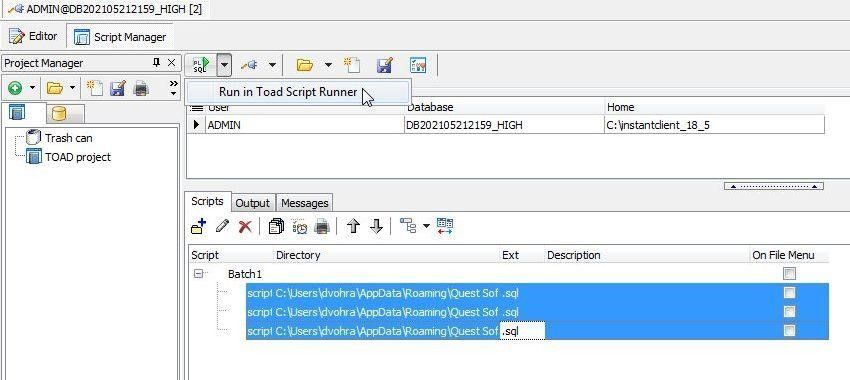Click the pencil edit script icon
The height and width of the screenshot is (380, 850).
(222, 226)
